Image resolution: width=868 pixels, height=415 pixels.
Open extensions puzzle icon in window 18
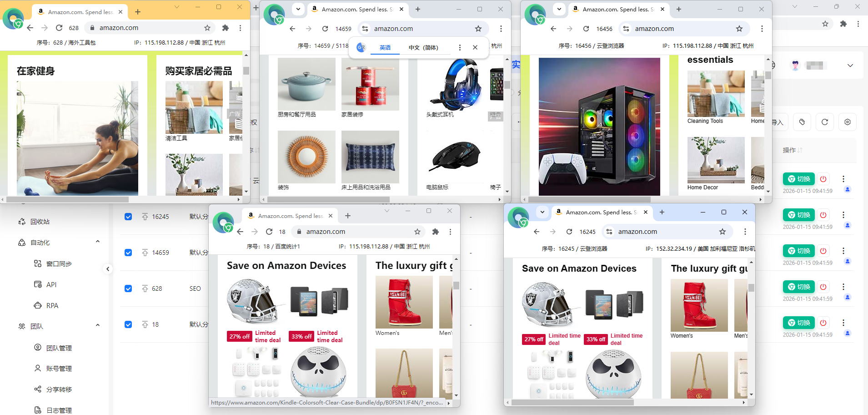coord(436,232)
